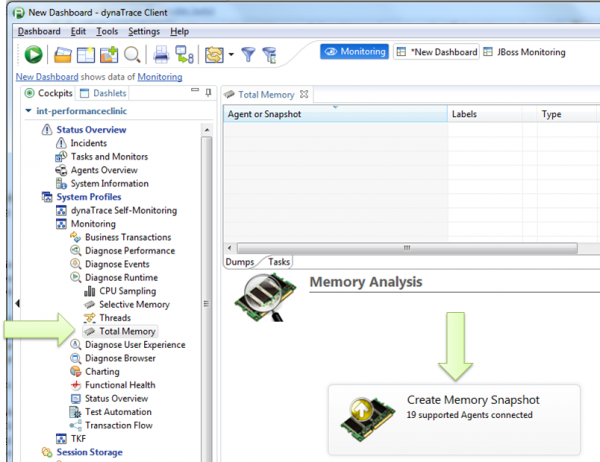Select the blue Monitoring button

pos(354,51)
